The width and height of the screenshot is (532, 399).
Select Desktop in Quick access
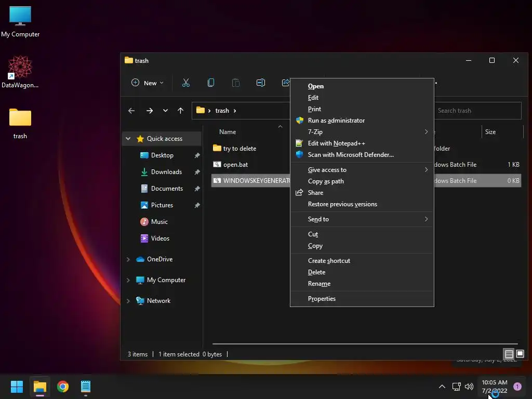[162, 155]
